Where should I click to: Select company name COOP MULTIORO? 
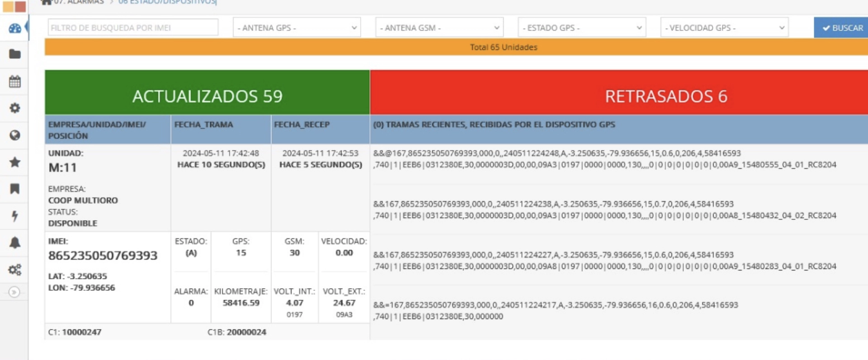coord(83,200)
